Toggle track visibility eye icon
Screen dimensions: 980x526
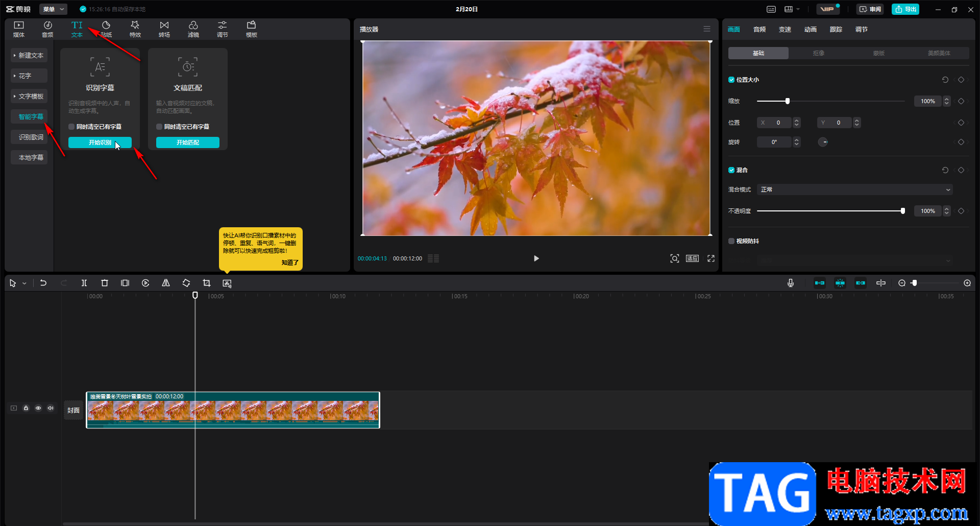pyautogui.click(x=38, y=408)
